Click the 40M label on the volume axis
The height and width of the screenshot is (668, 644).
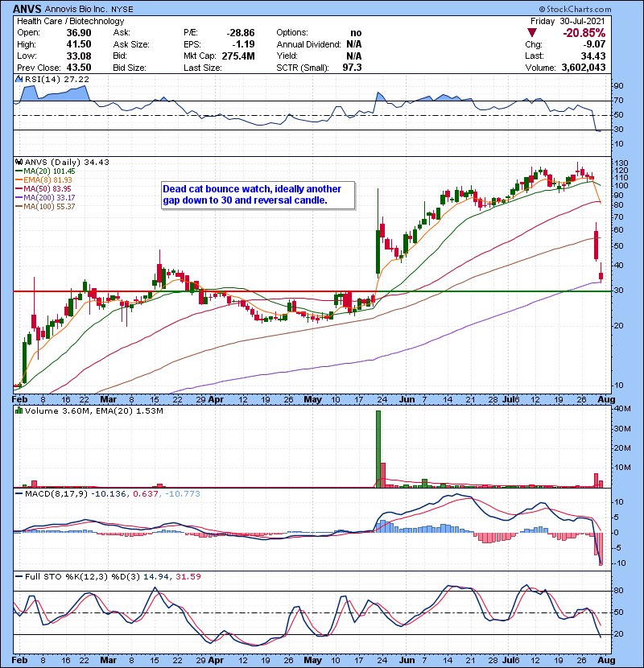tap(622, 409)
